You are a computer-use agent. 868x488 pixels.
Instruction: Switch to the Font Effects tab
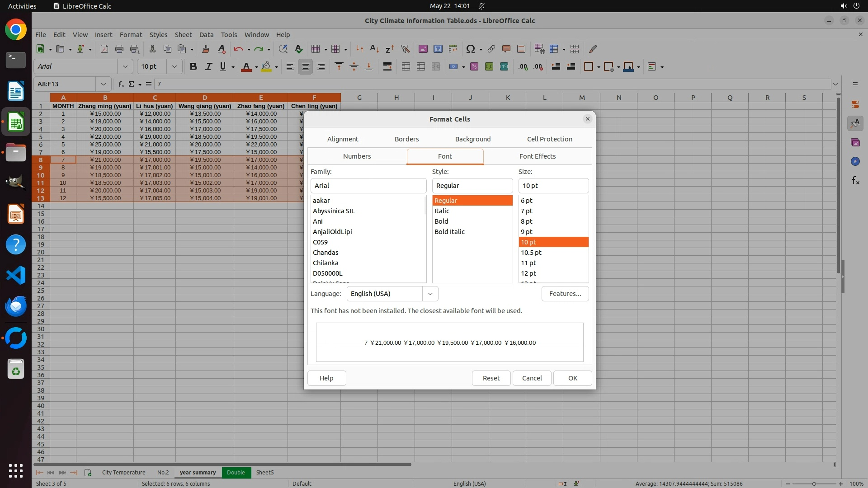click(x=537, y=156)
